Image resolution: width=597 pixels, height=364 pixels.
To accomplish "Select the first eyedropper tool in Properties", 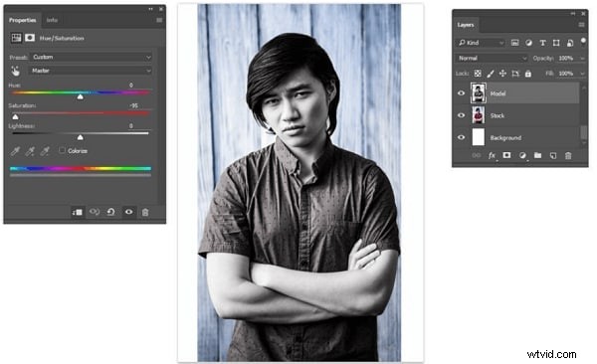I will pyautogui.click(x=15, y=151).
